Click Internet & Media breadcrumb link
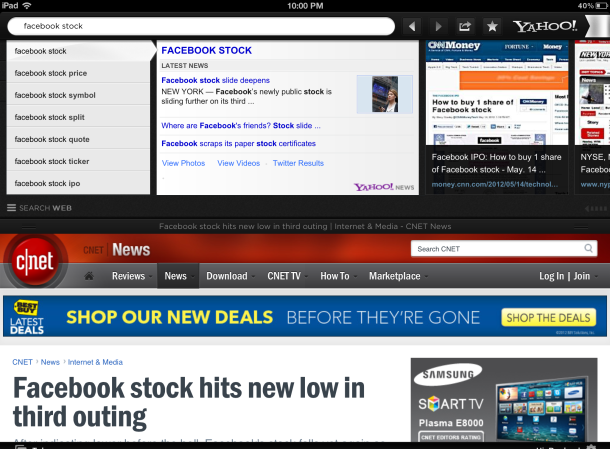The height and width of the screenshot is (449, 610). tap(95, 362)
